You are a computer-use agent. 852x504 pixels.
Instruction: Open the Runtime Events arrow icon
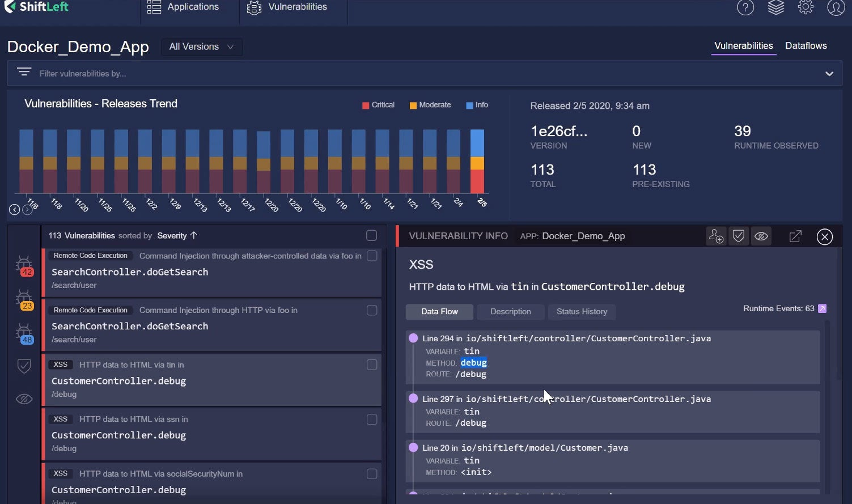coord(822,308)
